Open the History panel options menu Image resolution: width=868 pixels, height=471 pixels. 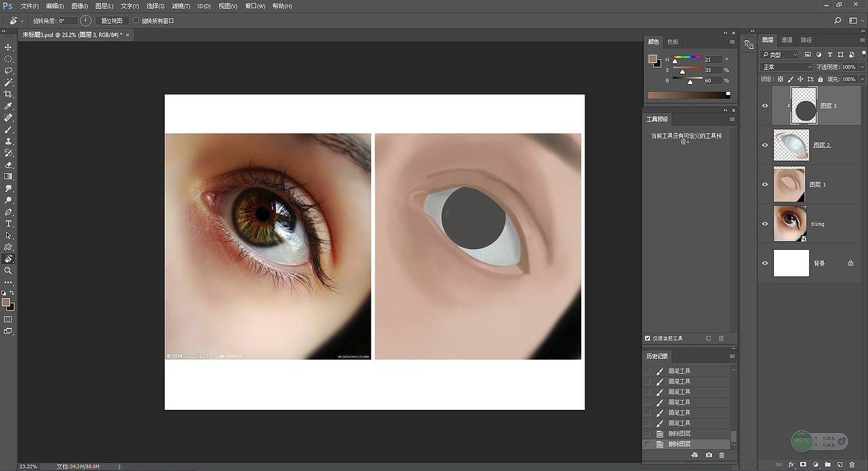pyautogui.click(x=732, y=356)
